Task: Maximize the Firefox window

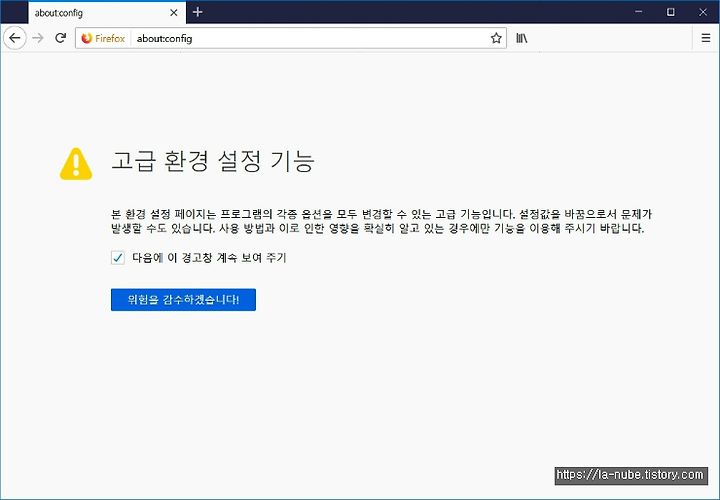Action: (x=671, y=12)
